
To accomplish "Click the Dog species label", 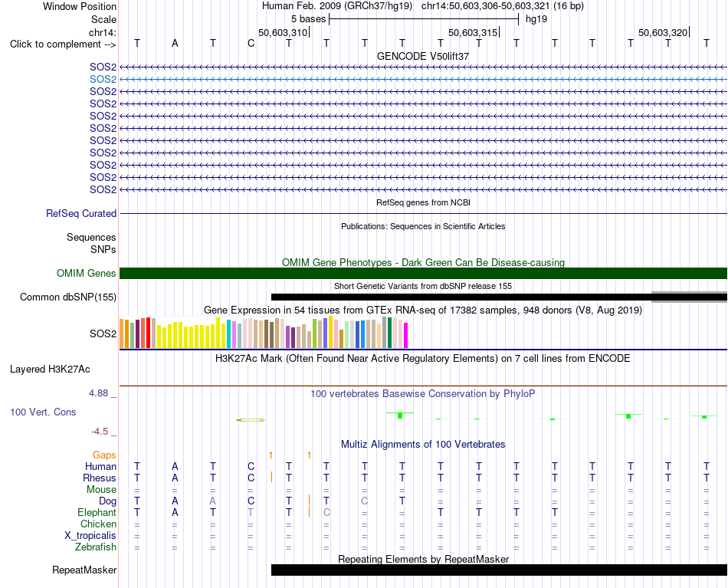I will click(107, 501).
